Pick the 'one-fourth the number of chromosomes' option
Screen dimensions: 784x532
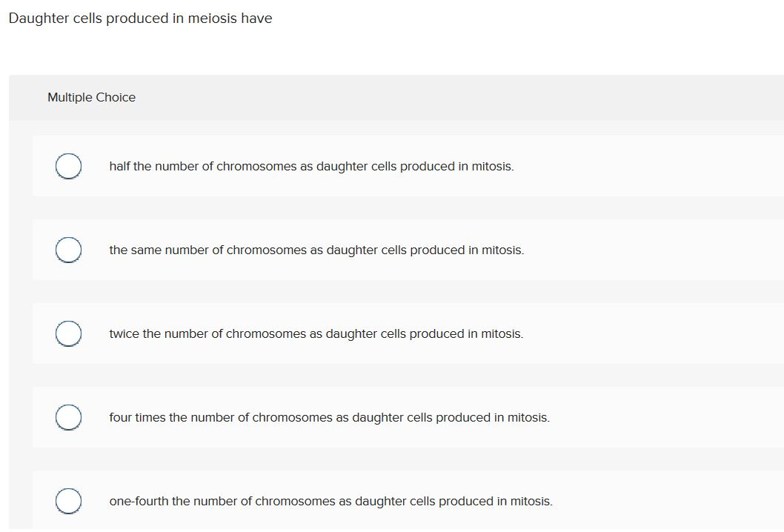click(68, 501)
